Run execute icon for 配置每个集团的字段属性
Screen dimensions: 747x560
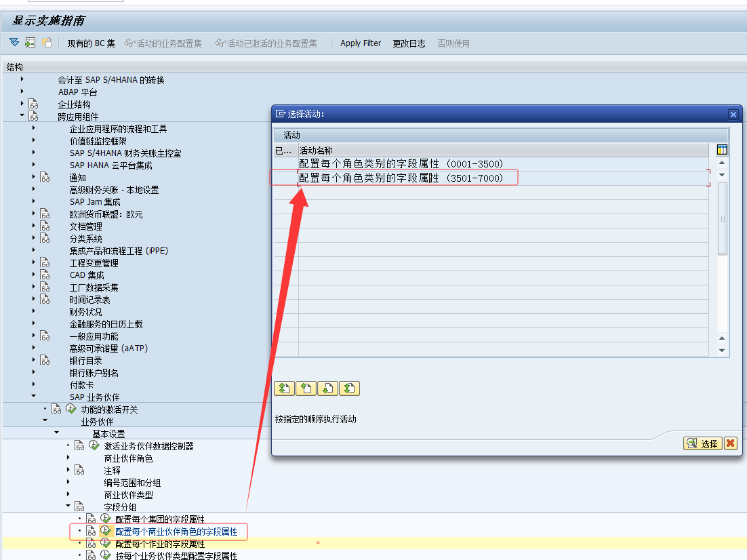coord(105,519)
